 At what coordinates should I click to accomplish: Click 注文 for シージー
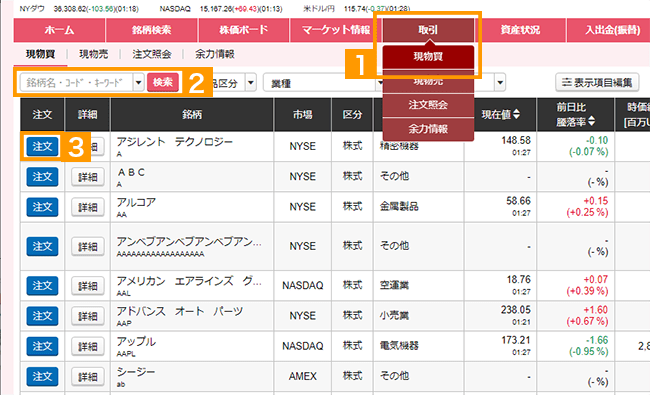coord(42,376)
